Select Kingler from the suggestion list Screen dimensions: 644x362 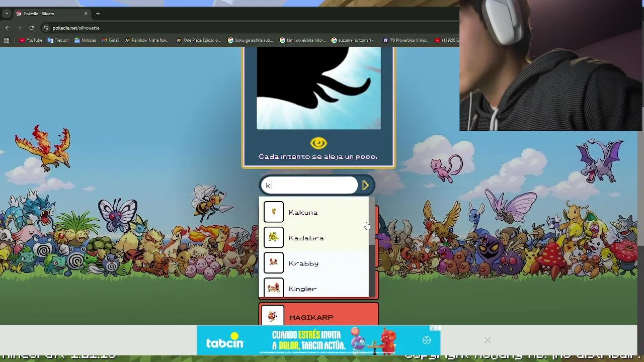tap(314, 288)
